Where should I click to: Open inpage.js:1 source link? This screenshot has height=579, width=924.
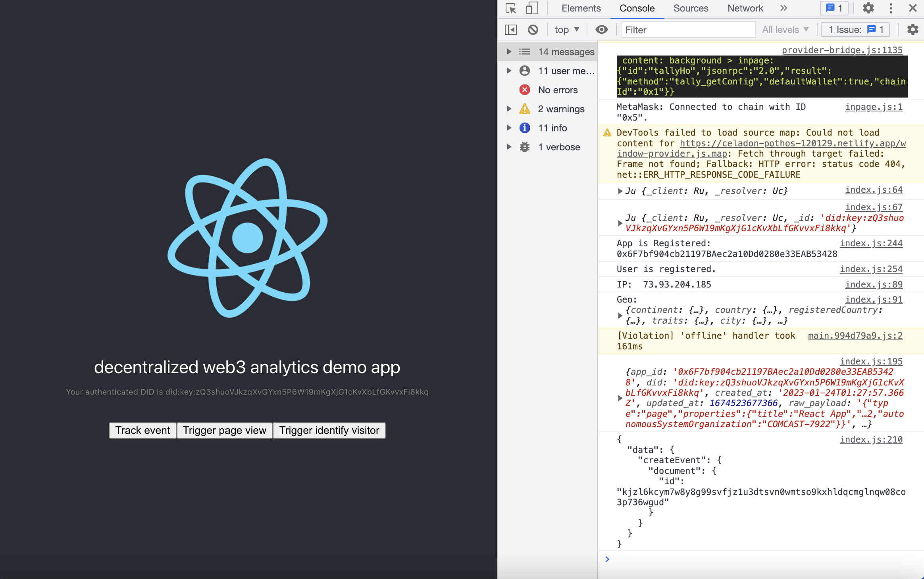[874, 107]
